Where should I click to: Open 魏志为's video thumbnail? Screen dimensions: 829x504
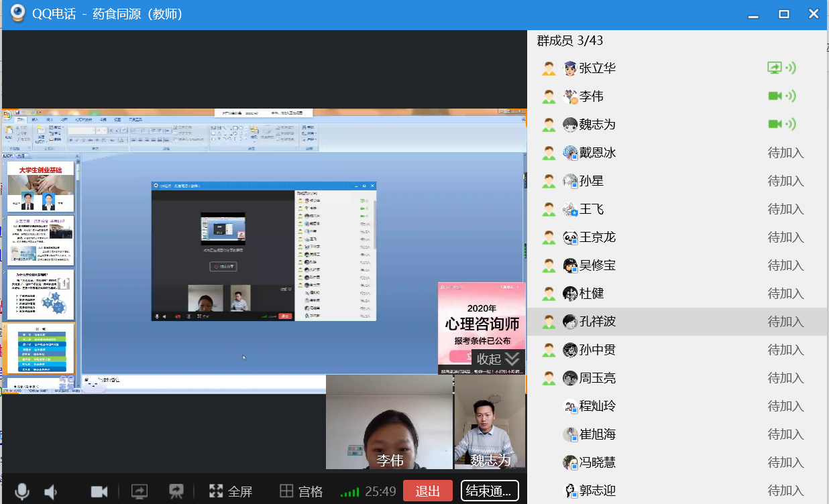click(490, 422)
